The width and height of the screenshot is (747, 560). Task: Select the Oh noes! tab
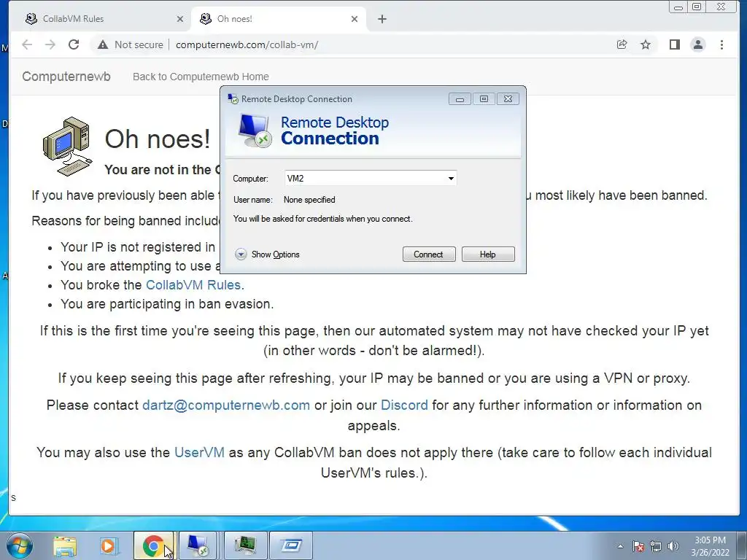pyautogui.click(x=279, y=19)
